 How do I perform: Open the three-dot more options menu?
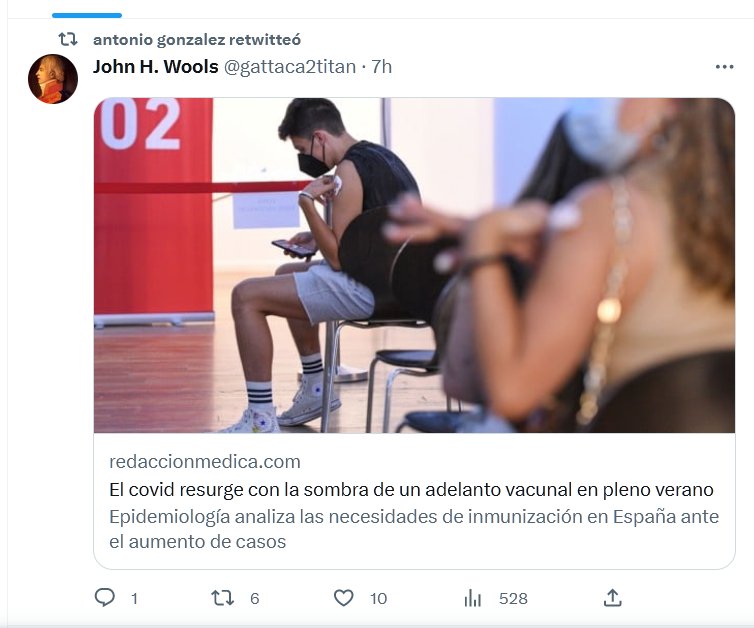[x=724, y=67]
